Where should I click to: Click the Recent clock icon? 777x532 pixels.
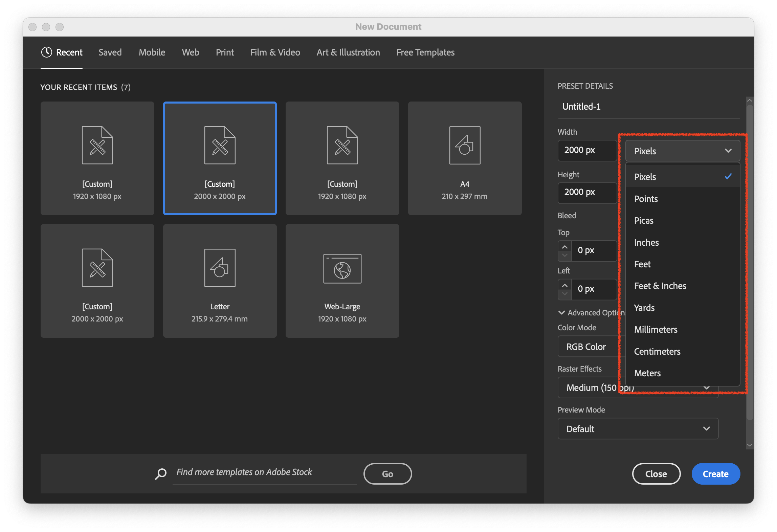click(x=46, y=52)
